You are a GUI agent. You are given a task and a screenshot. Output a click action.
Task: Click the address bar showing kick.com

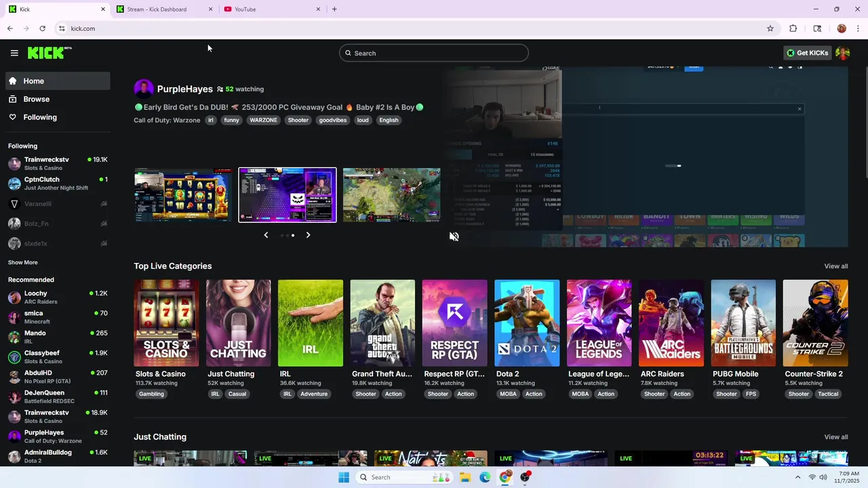[x=407, y=28]
